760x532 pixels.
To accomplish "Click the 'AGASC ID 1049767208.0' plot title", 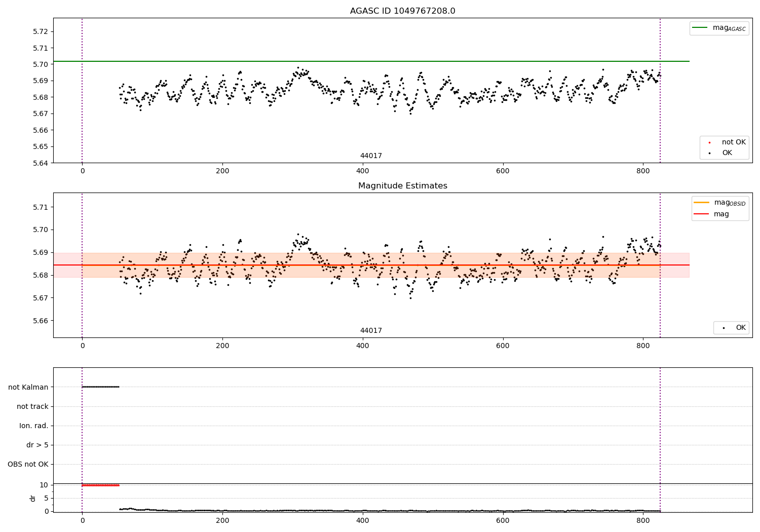I will pyautogui.click(x=402, y=11).
